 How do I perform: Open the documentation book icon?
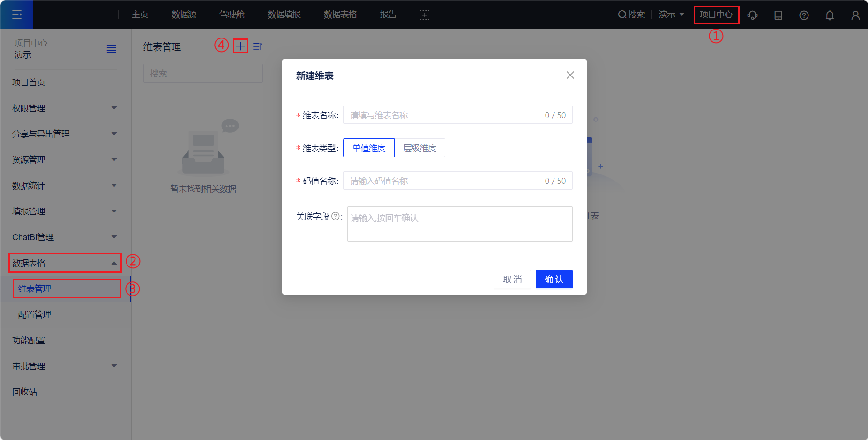coord(778,15)
